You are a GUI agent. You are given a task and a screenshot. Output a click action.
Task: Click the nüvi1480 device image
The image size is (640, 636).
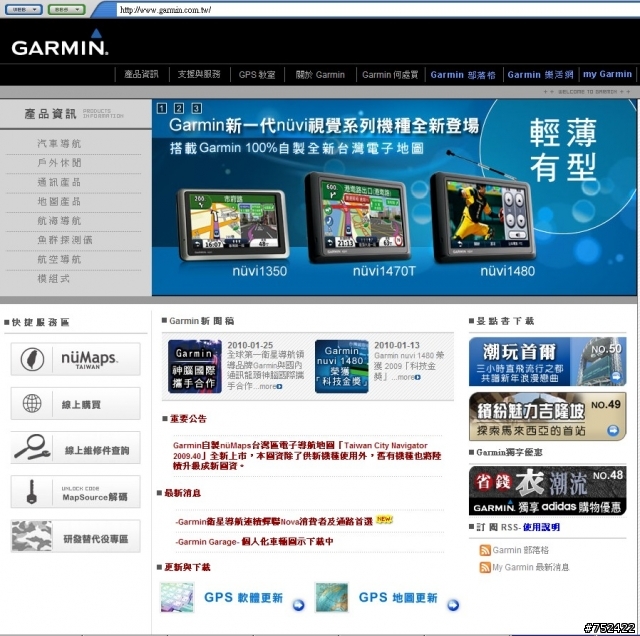(484, 218)
